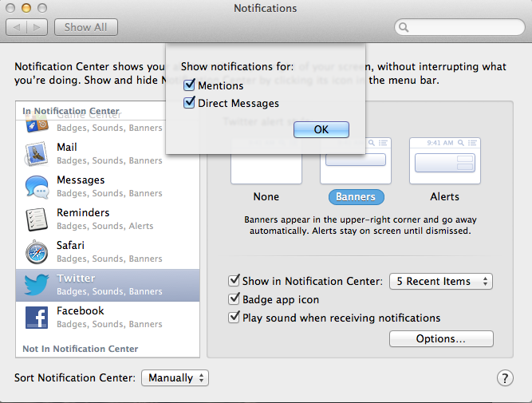The image size is (532, 403).
Task: Click 'Badges, Sounds, Alerts' under Reminders
Action: 104,226
